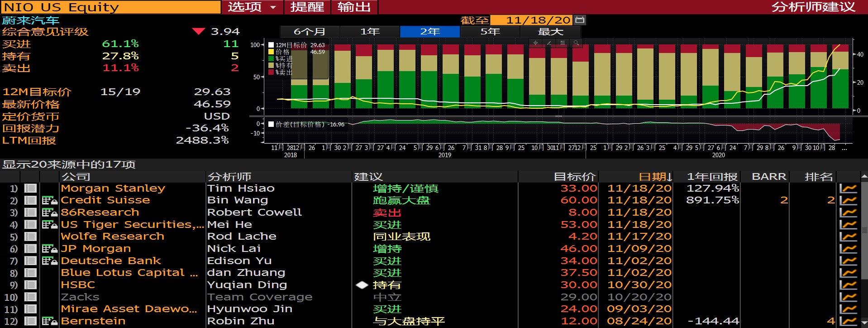Click the locked model icon beside 86Research
868x328 pixels.
click(49, 212)
